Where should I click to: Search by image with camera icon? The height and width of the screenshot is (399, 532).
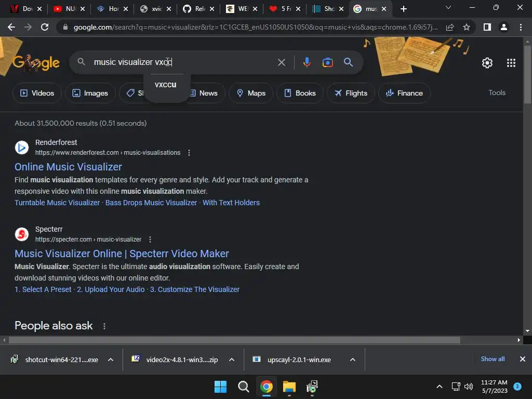327,62
